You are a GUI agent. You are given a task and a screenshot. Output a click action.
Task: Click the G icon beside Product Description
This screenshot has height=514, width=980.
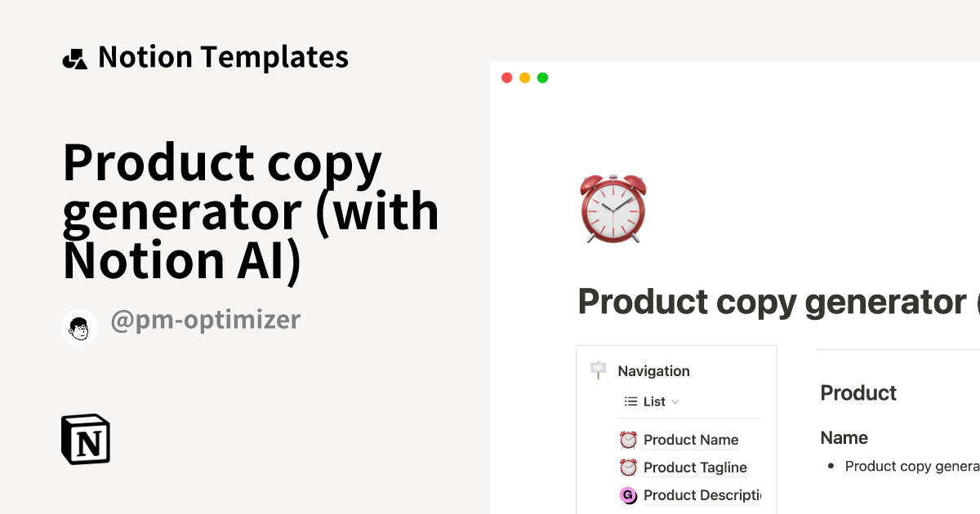(x=628, y=495)
